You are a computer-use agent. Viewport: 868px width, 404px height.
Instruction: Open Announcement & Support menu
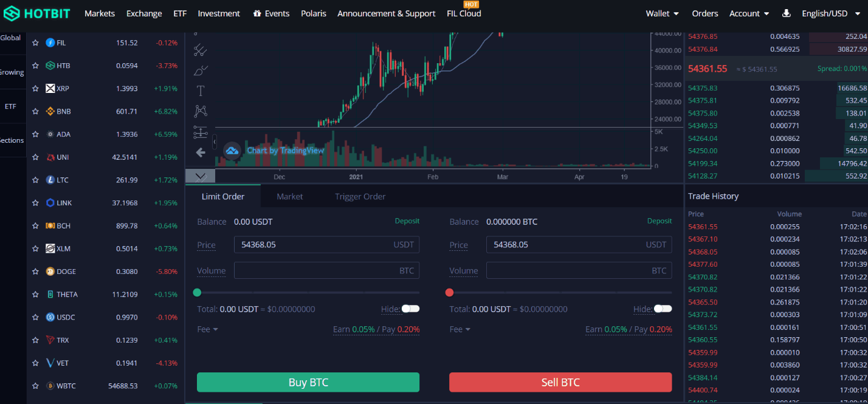[387, 13]
